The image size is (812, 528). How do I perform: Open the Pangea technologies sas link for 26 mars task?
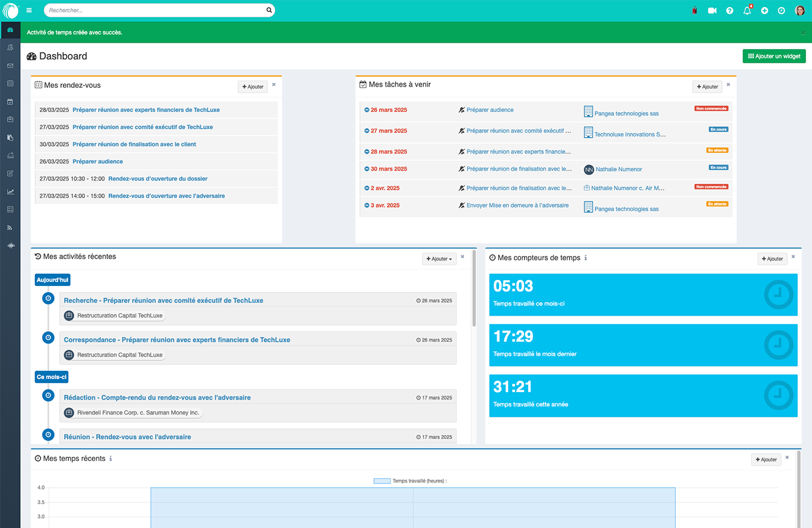tap(626, 113)
